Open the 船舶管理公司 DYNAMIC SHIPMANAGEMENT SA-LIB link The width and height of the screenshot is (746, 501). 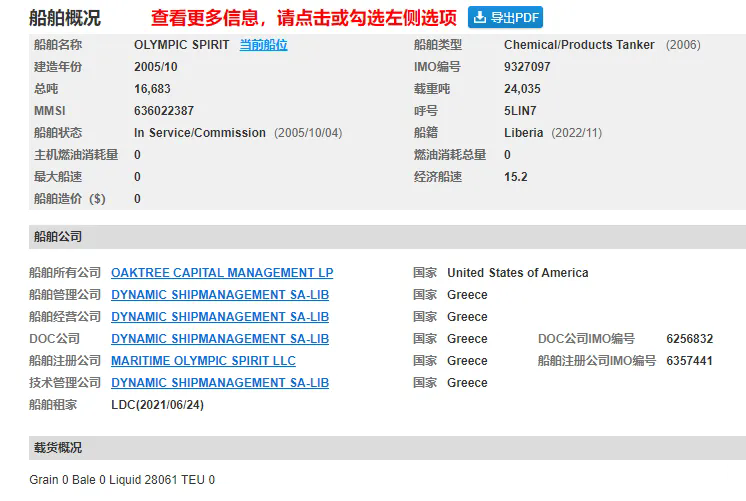coord(220,295)
